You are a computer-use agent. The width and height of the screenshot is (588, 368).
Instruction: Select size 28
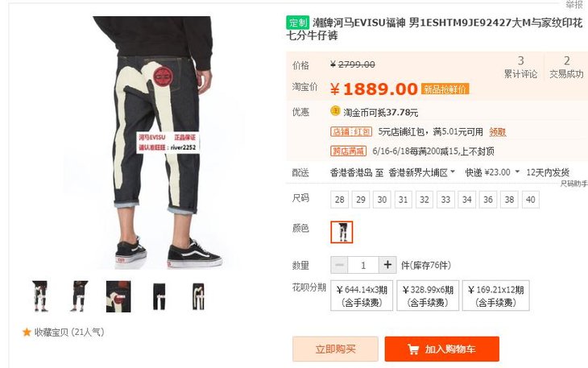[340, 200]
